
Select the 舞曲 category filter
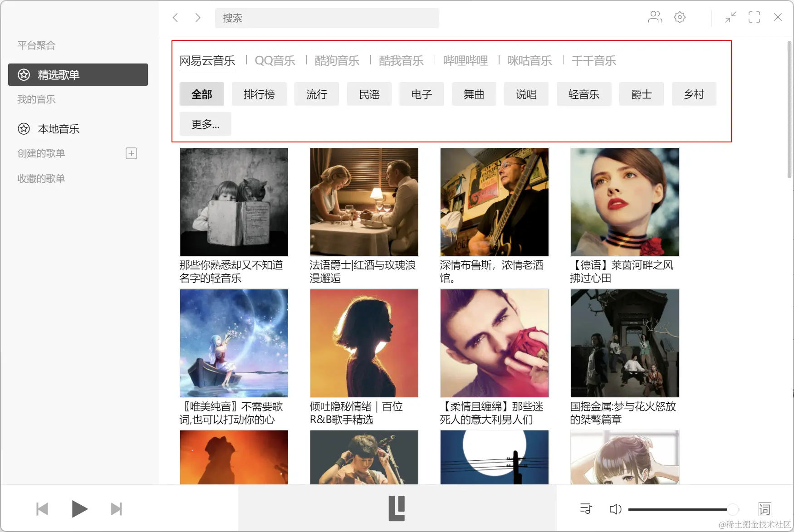pos(474,94)
